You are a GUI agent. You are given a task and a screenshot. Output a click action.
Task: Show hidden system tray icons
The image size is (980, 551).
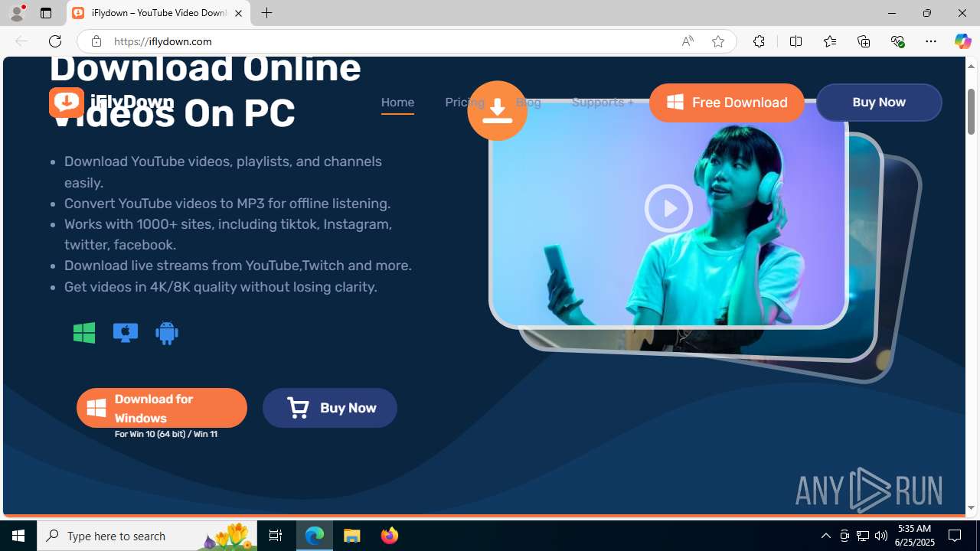(x=825, y=536)
